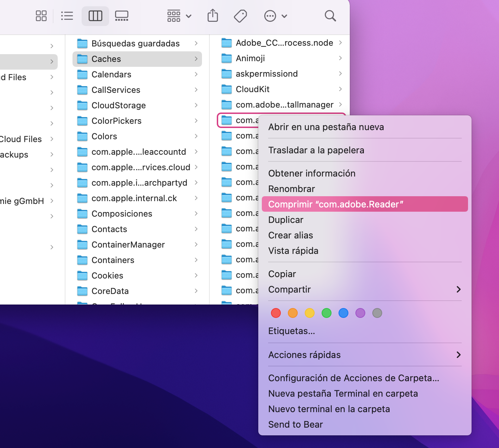
Task: Choose Abrir en una pestaña nueva
Action: point(365,127)
